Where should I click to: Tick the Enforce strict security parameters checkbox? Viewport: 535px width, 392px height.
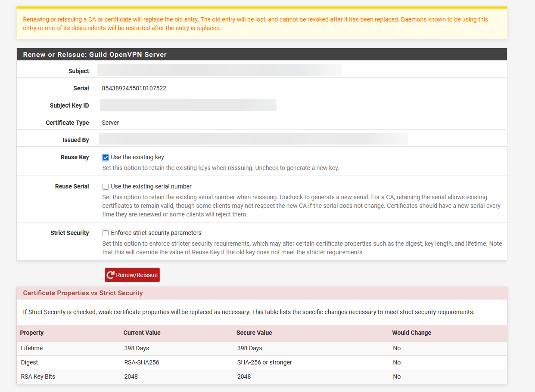click(106, 233)
